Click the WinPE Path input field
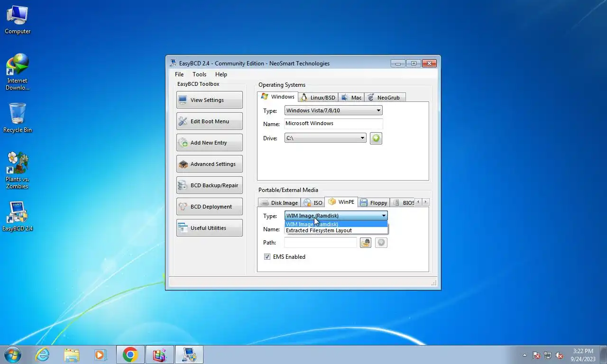This screenshot has height=364, width=607. (321, 243)
